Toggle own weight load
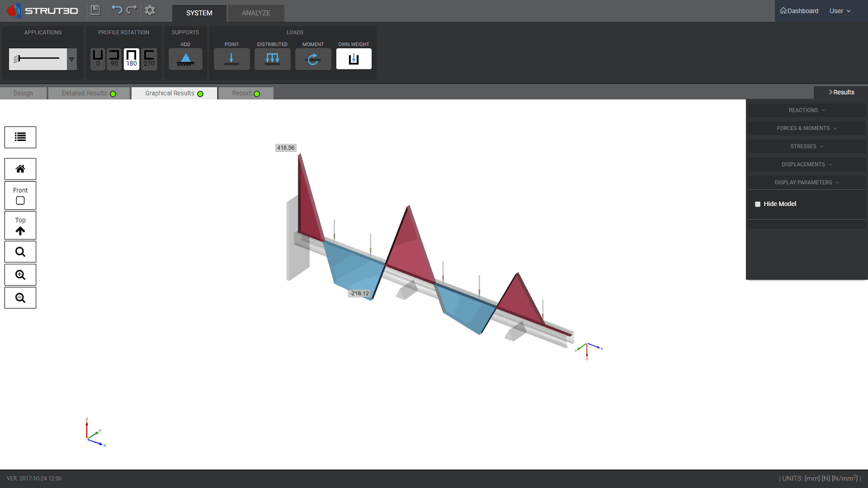This screenshot has height=488, width=868. point(354,59)
